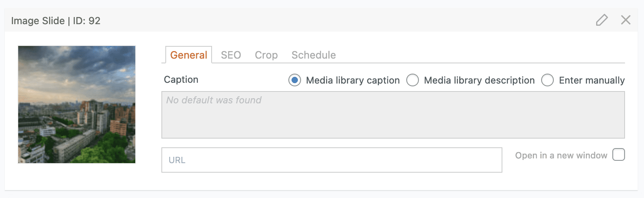Click the 'Open in a new window' label
This screenshot has height=198, width=644.
(561, 156)
